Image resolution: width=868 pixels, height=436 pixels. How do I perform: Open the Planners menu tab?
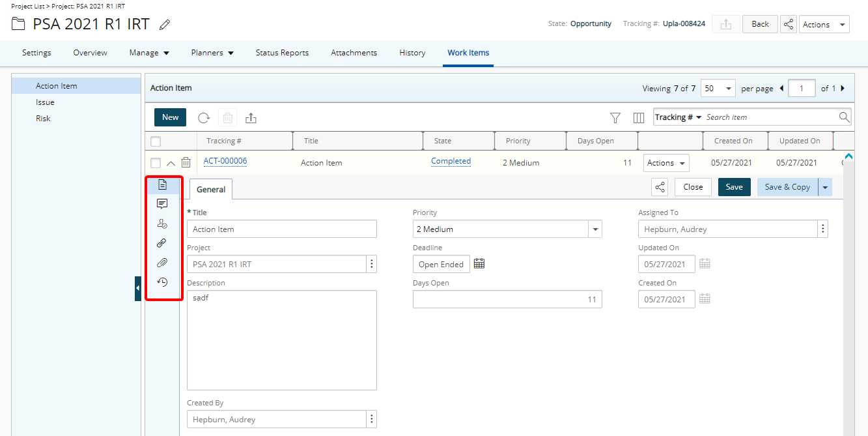click(212, 53)
